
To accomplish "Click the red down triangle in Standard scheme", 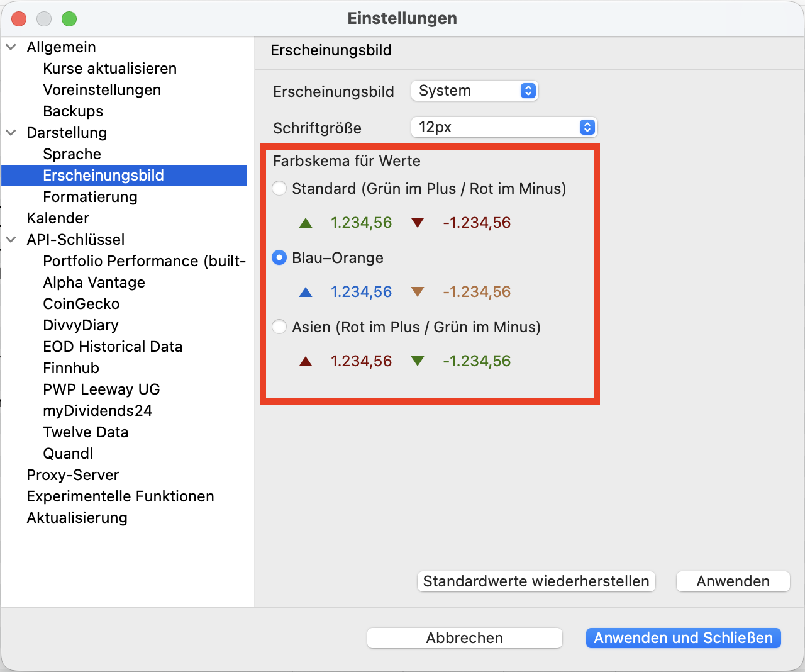I will click(417, 223).
